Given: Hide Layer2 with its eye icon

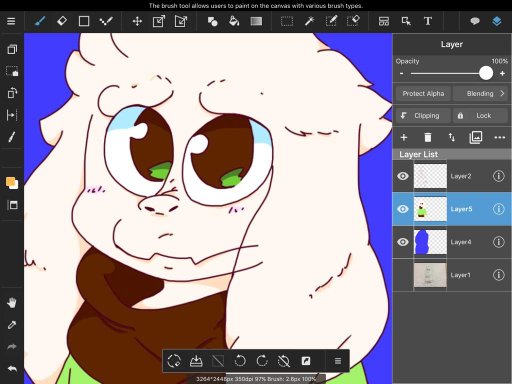Looking at the screenshot, I should pyautogui.click(x=403, y=176).
